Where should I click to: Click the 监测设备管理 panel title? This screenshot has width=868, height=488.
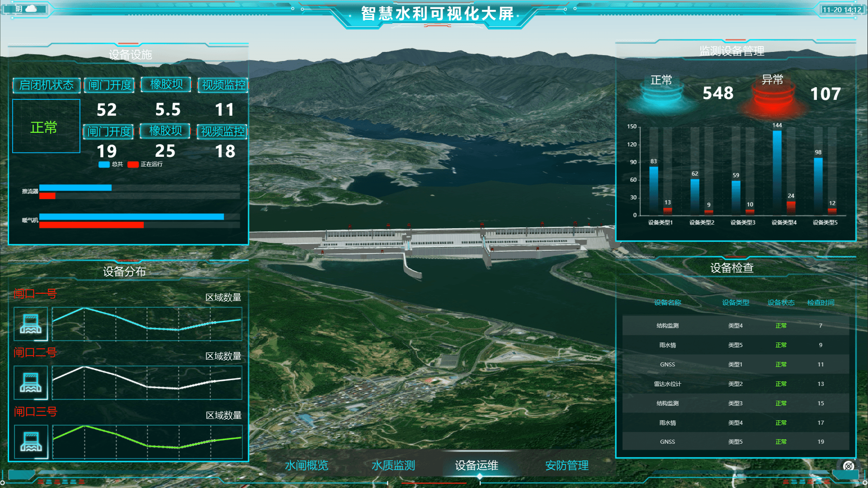(x=732, y=51)
